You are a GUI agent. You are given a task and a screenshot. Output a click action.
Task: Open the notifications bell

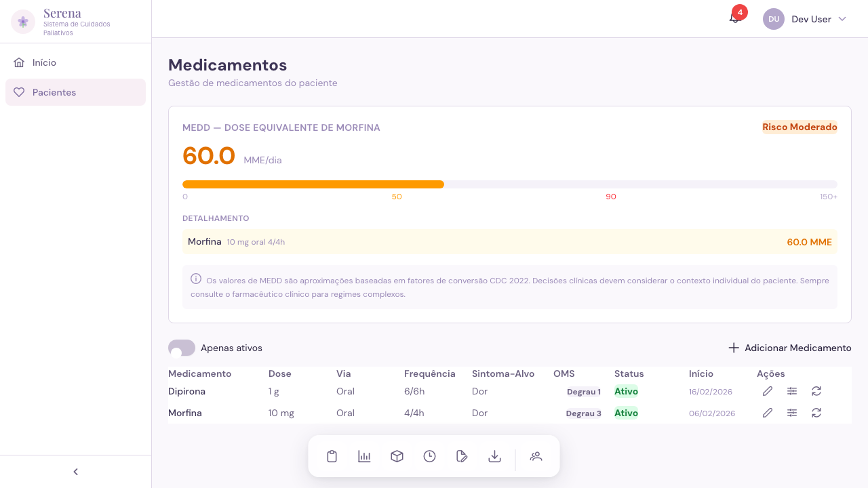pyautogui.click(x=734, y=19)
